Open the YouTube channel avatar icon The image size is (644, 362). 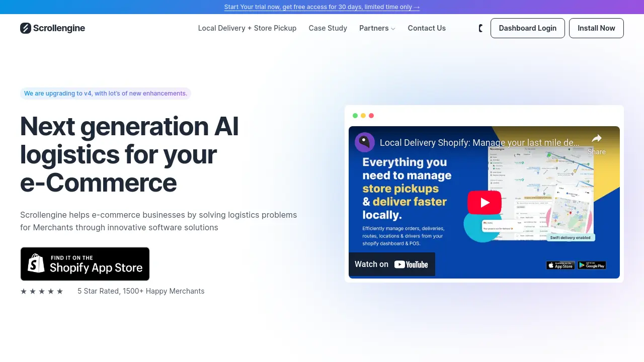(365, 143)
